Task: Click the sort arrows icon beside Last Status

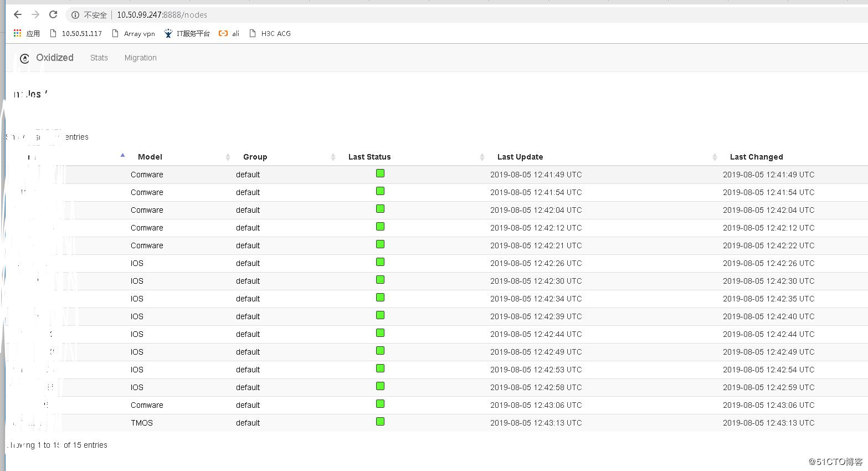Action: pyautogui.click(x=482, y=157)
